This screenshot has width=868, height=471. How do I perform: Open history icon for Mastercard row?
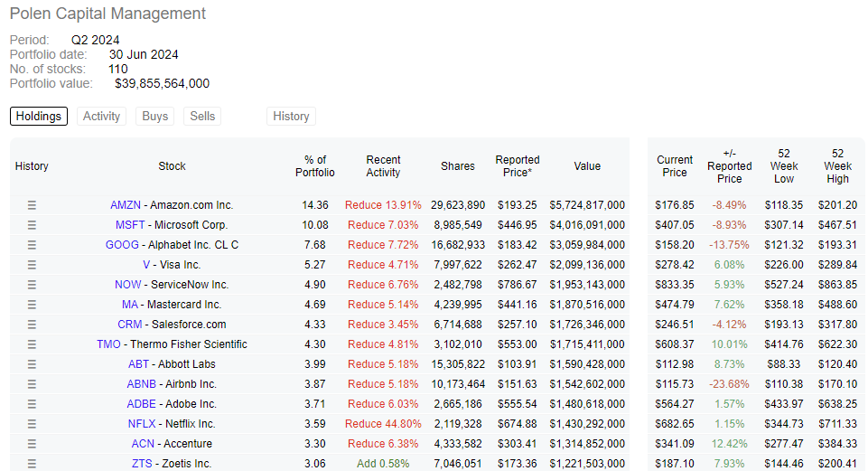pos(33,305)
